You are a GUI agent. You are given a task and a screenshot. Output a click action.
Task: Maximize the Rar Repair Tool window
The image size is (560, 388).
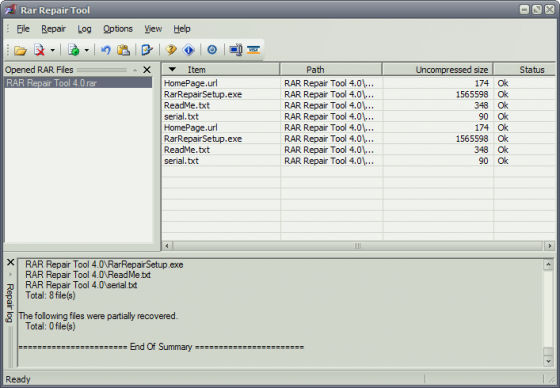[537, 10]
